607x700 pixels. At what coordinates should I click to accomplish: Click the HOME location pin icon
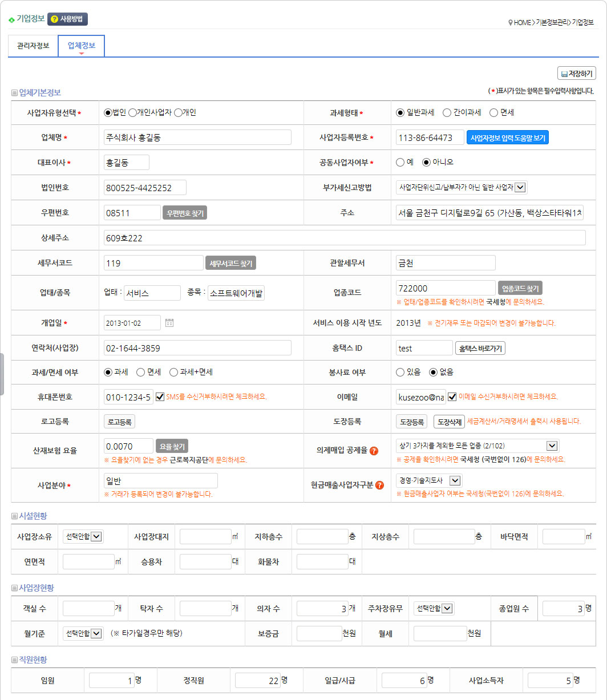click(x=510, y=23)
